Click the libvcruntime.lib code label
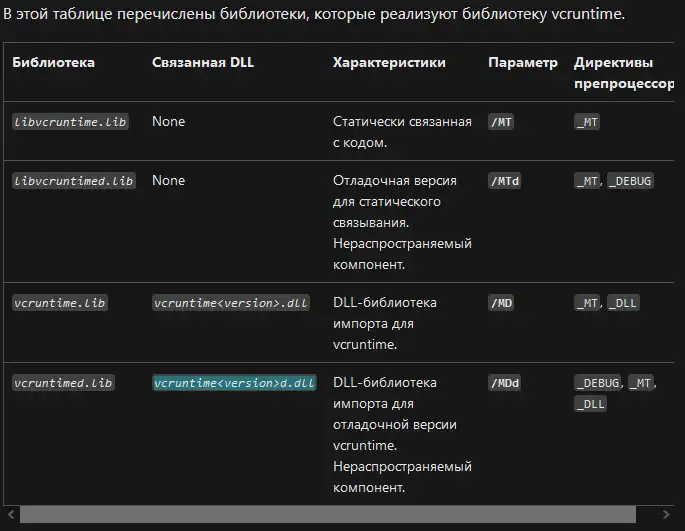 [70, 122]
